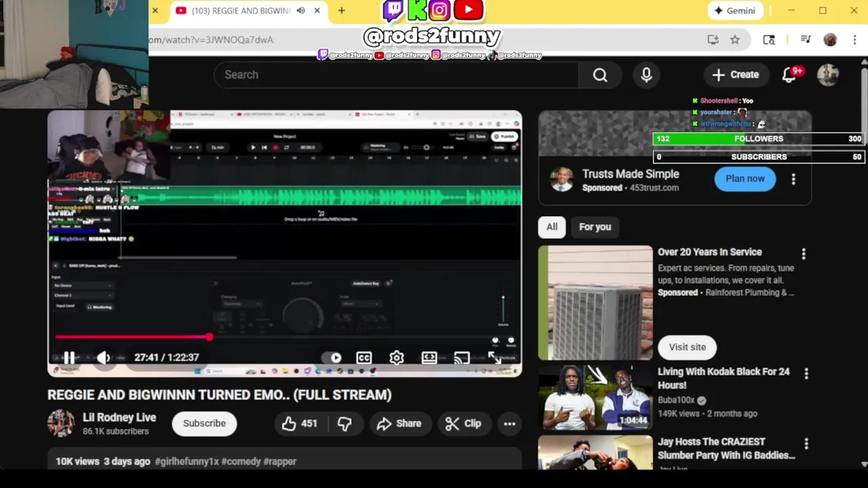868x488 pixels.
Task: Open the air conditioner ad thumbnail
Action: click(x=595, y=302)
